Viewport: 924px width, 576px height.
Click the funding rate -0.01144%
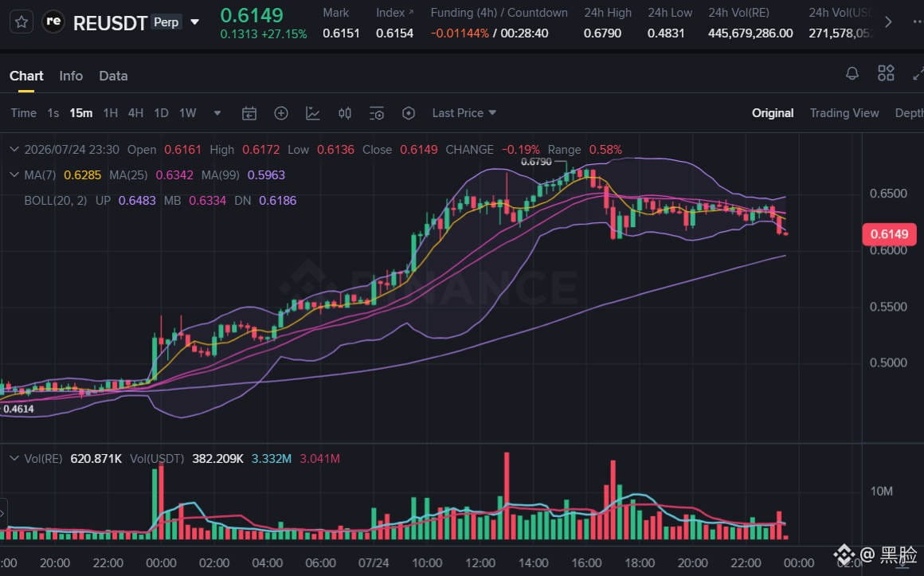(x=460, y=33)
